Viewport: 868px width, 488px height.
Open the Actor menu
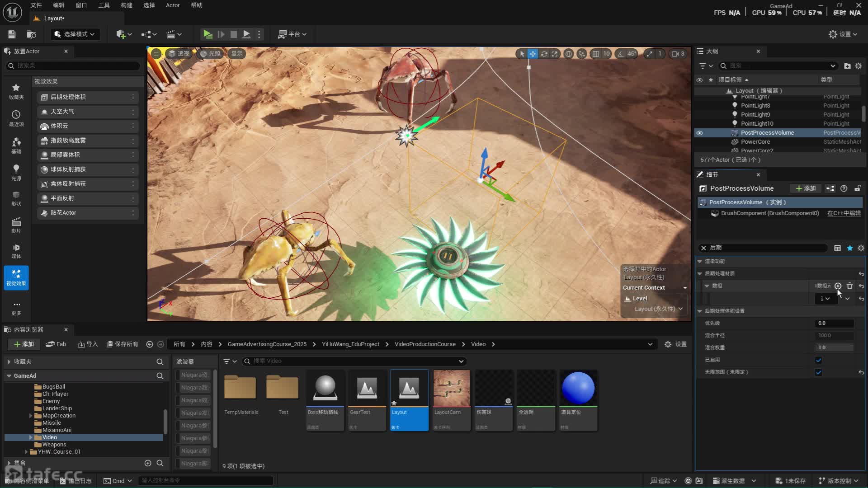[x=172, y=5]
